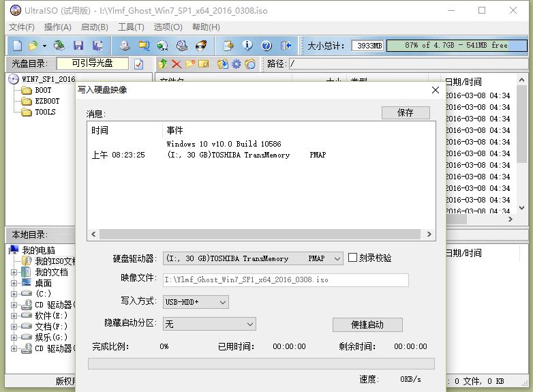Viewport: 533px width, 392px height.
Task: Click the Rename folder icon
Action: point(204,63)
